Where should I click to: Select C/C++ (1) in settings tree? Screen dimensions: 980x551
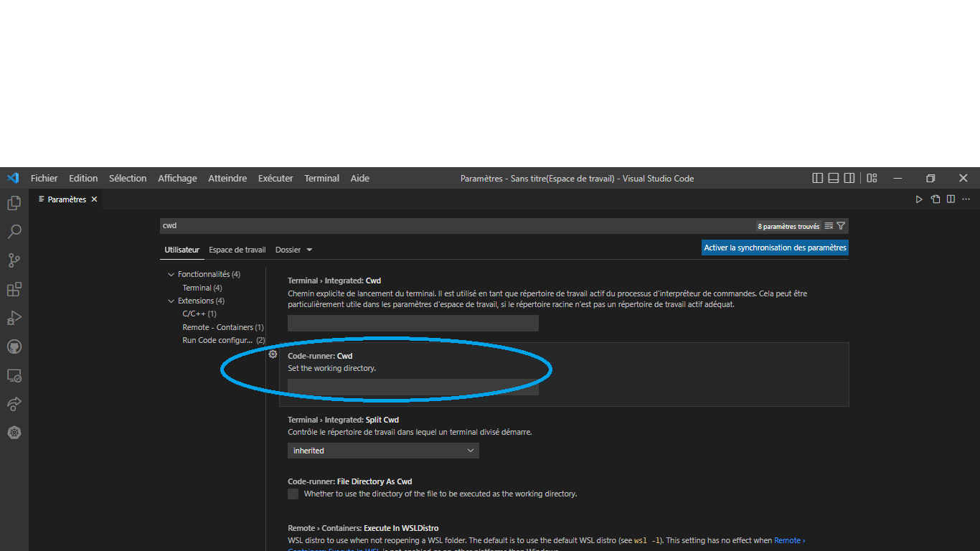pos(199,314)
